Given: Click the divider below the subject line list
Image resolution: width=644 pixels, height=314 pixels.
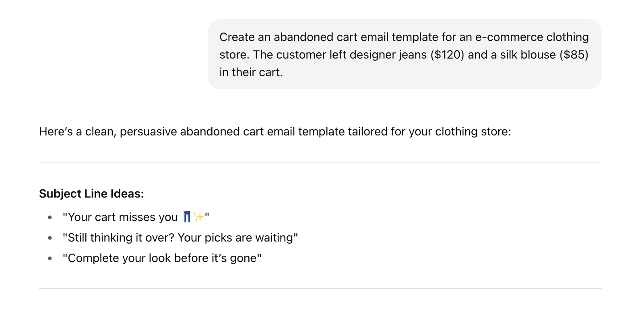Looking at the screenshot, I should point(320,289).
